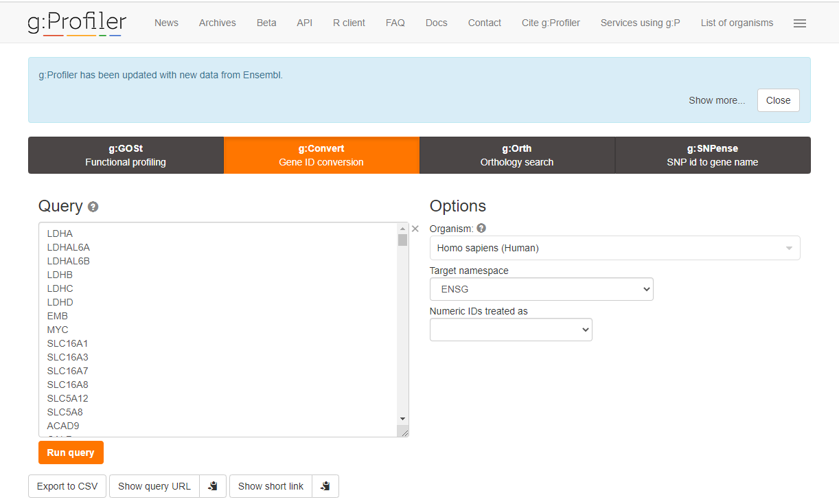Click LDHD gene entry
This screenshot has height=504, width=839.
(x=60, y=302)
